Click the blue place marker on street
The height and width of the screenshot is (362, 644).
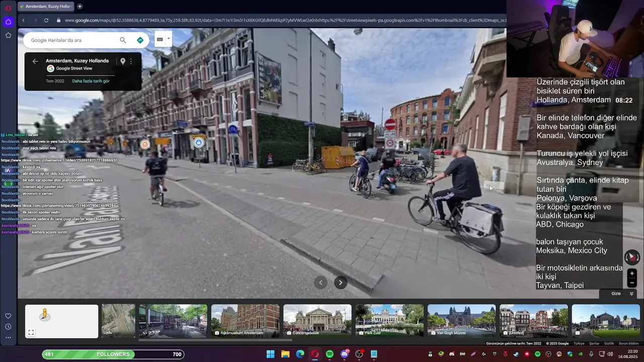coord(198,143)
